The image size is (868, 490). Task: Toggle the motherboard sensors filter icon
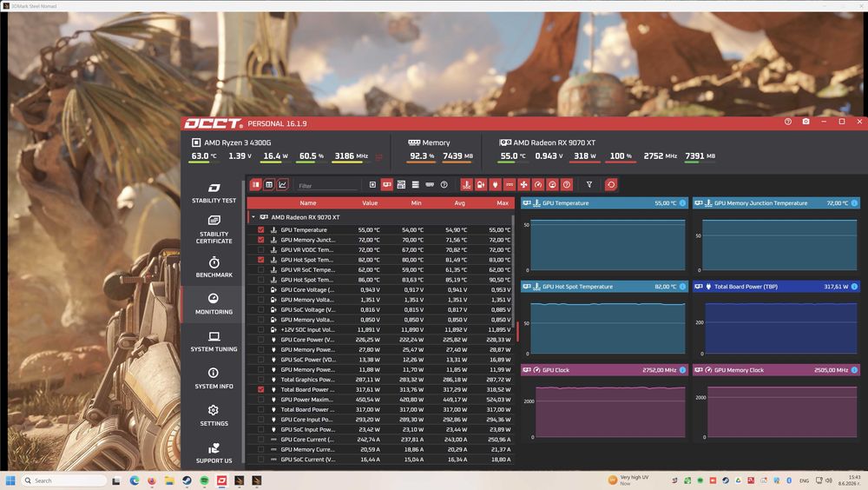coord(401,184)
